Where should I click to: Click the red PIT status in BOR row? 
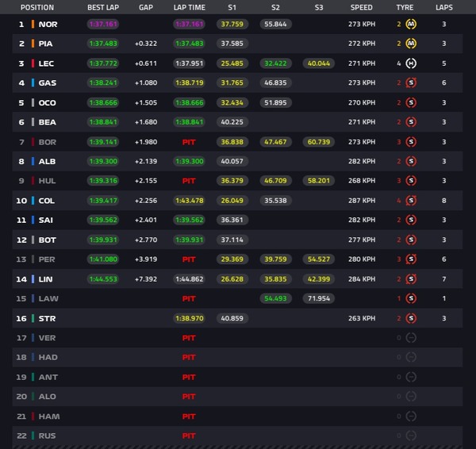click(x=189, y=142)
